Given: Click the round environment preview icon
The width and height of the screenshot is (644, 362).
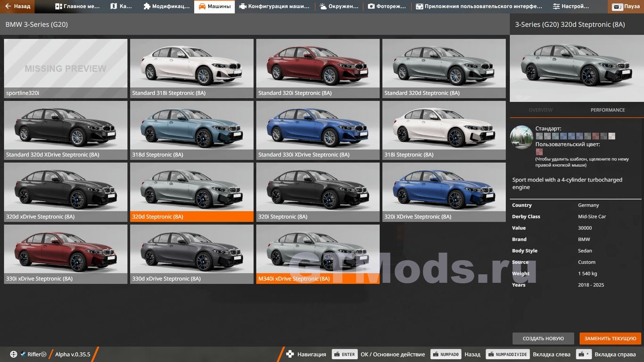Looking at the screenshot, I should pos(522,137).
